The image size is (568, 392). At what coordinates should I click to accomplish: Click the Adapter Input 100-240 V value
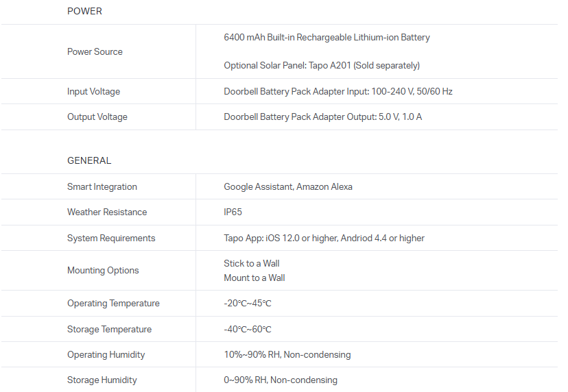pos(338,91)
